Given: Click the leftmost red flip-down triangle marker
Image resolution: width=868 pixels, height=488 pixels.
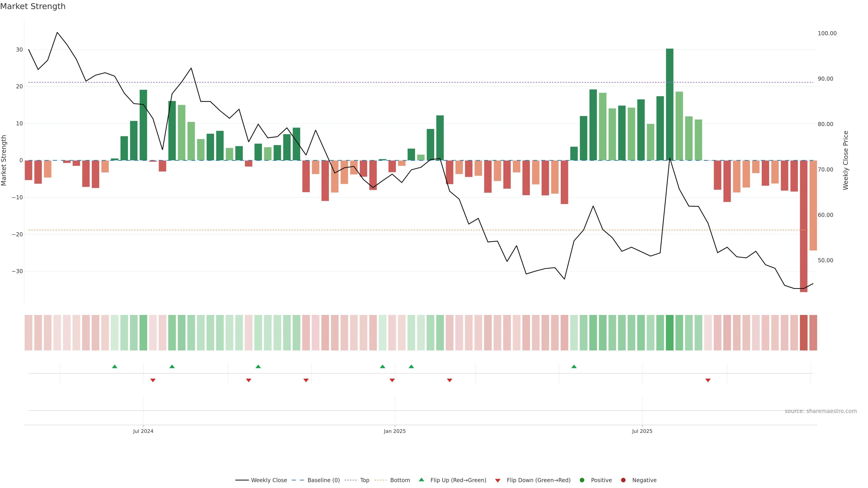Looking at the screenshot, I should pyautogui.click(x=153, y=380).
